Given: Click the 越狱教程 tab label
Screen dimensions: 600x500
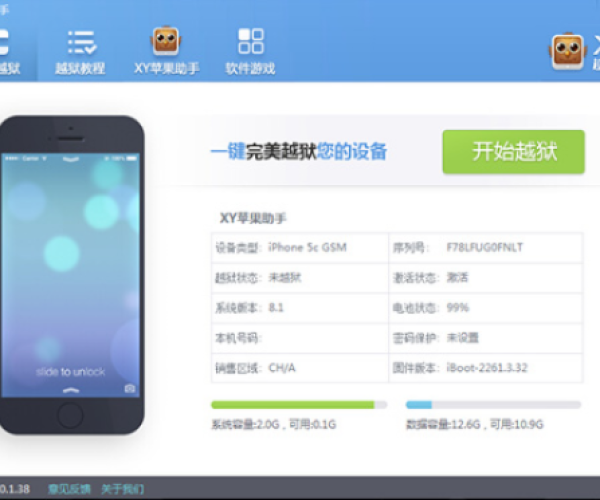Looking at the screenshot, I should coord(80,69).
